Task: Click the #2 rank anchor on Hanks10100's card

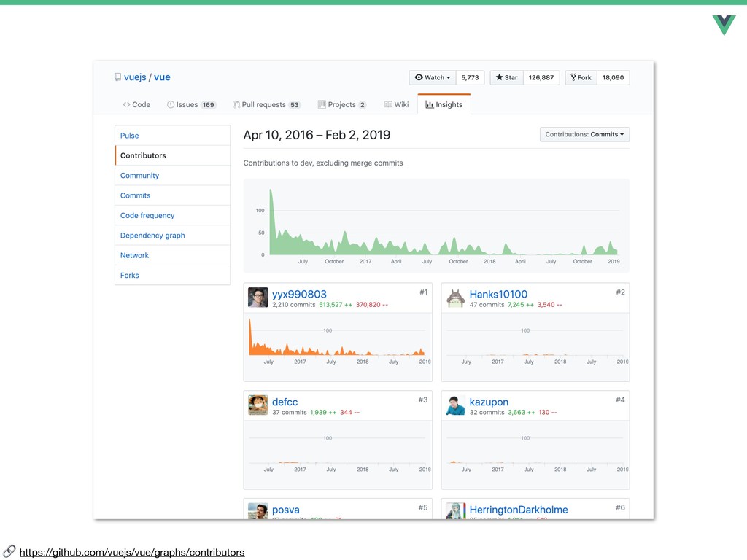Action: pos(620,292)
